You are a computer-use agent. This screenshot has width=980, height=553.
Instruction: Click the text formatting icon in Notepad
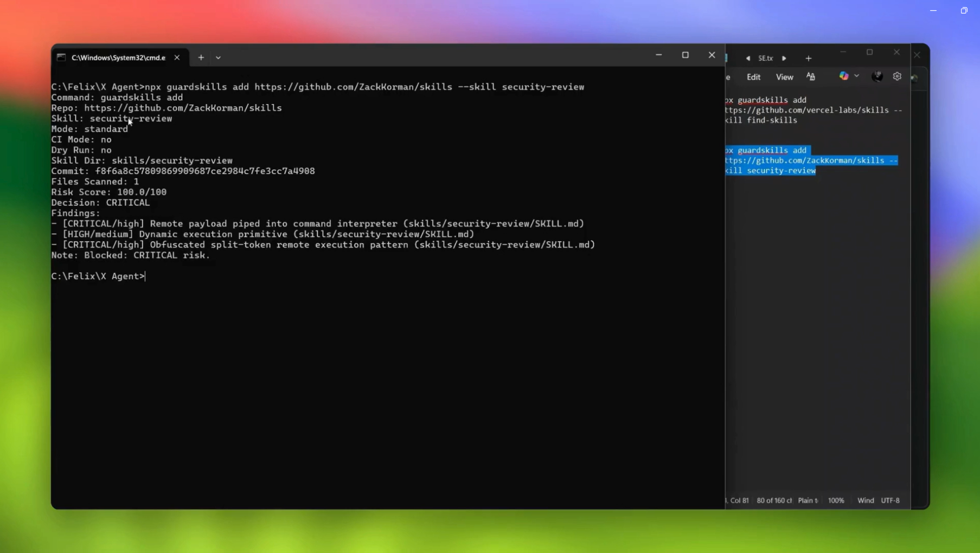(x=811, y=76)
